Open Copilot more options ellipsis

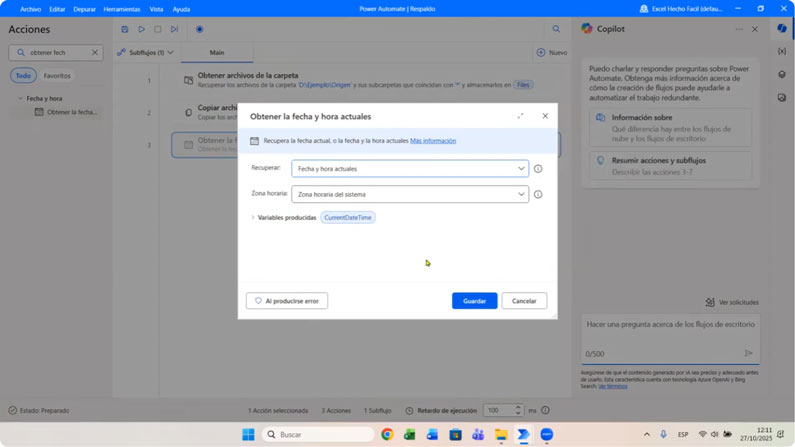point(739,29)
